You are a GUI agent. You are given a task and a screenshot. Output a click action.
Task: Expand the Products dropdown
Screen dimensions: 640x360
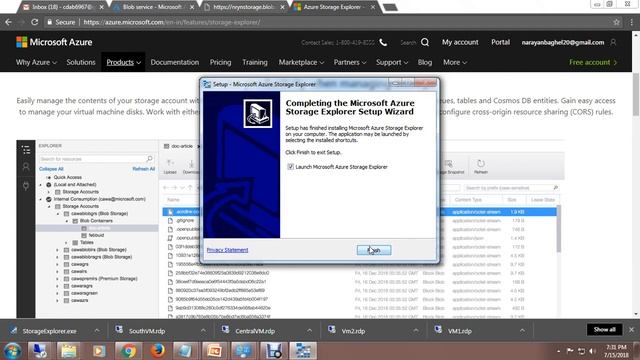(x=123, y=62)
